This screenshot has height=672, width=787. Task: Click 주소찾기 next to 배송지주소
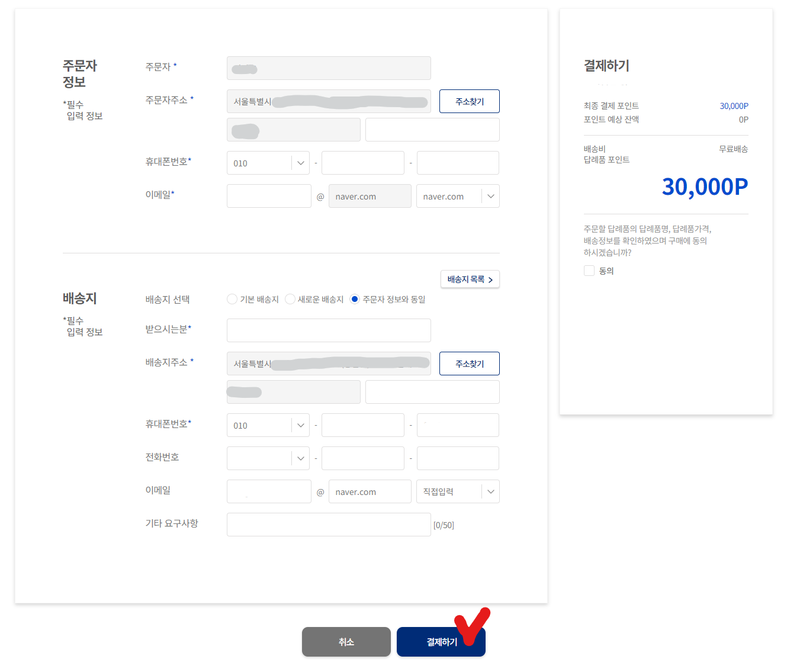click(x=470, y=364)
